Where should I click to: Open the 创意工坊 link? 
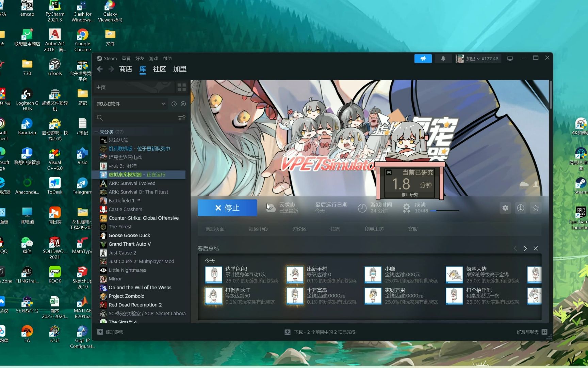pos(374,229)
